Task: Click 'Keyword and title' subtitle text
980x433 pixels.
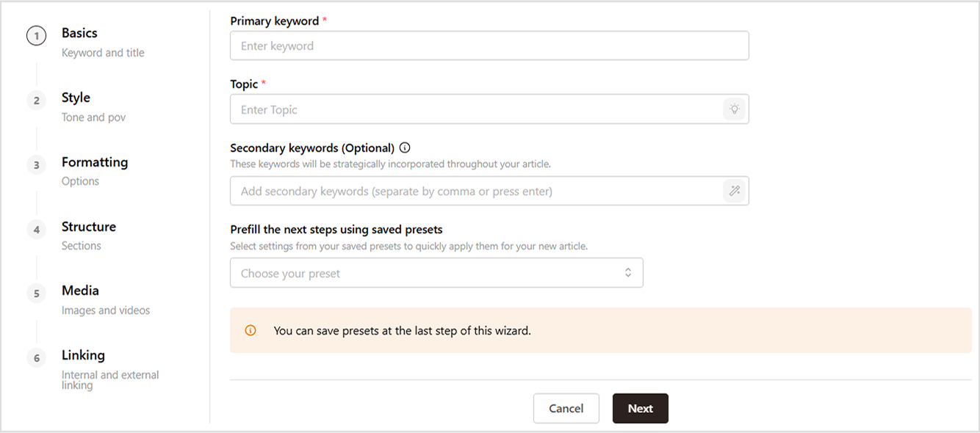Action: [103, 53]
